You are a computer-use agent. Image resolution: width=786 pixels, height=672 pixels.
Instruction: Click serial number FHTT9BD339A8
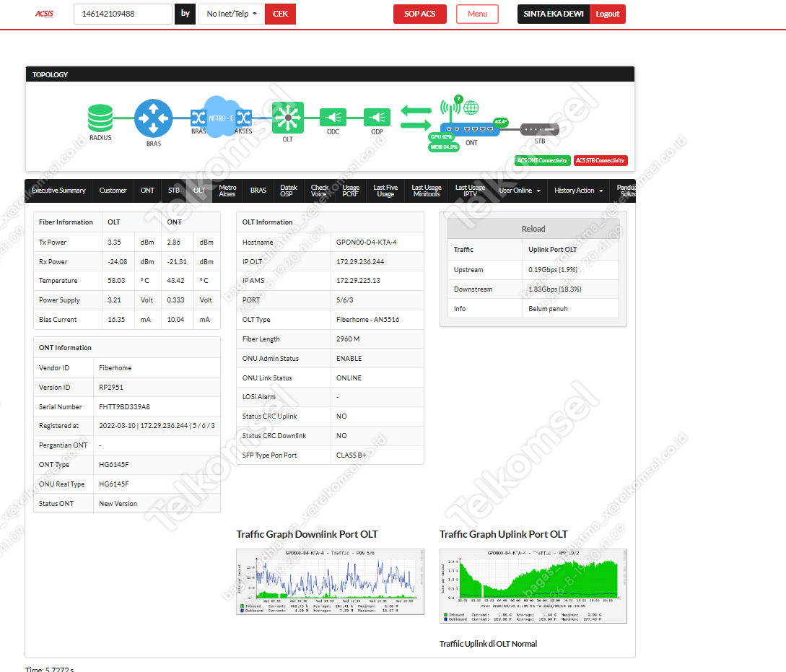click(x=124, y=407)
